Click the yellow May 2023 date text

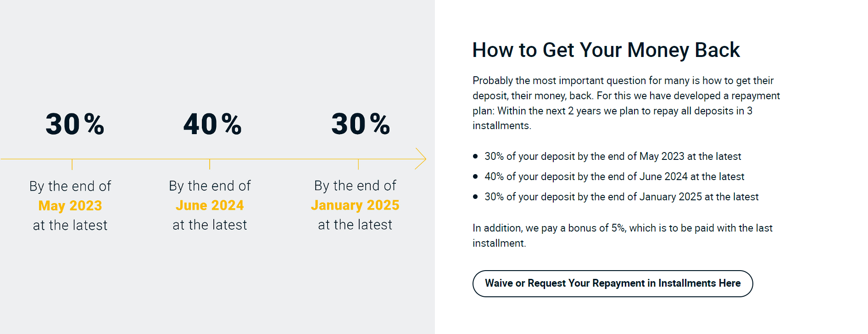[70, 206]
